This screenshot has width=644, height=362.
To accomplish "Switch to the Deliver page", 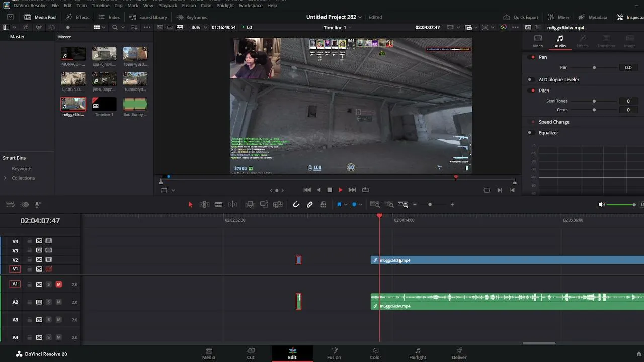I will coord(459,354).
